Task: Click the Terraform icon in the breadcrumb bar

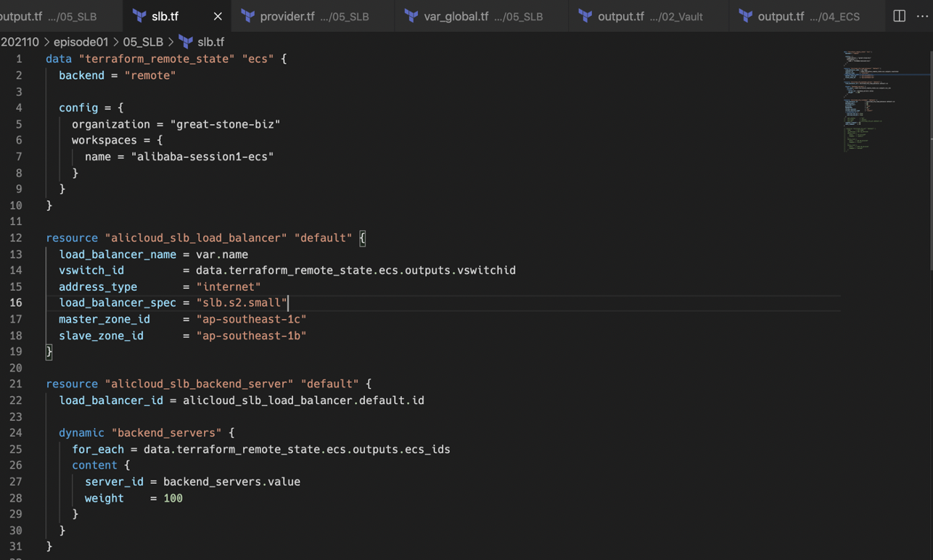Action: 186,41
